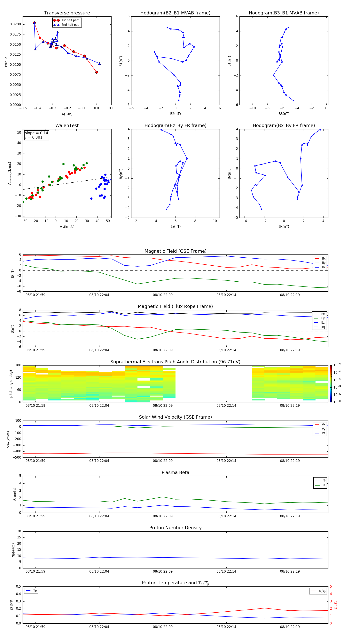Click the "Magnetic Field (GSE Frame)" title
The width and height of the screenshot is (351, 644).
tap(175, 251)
